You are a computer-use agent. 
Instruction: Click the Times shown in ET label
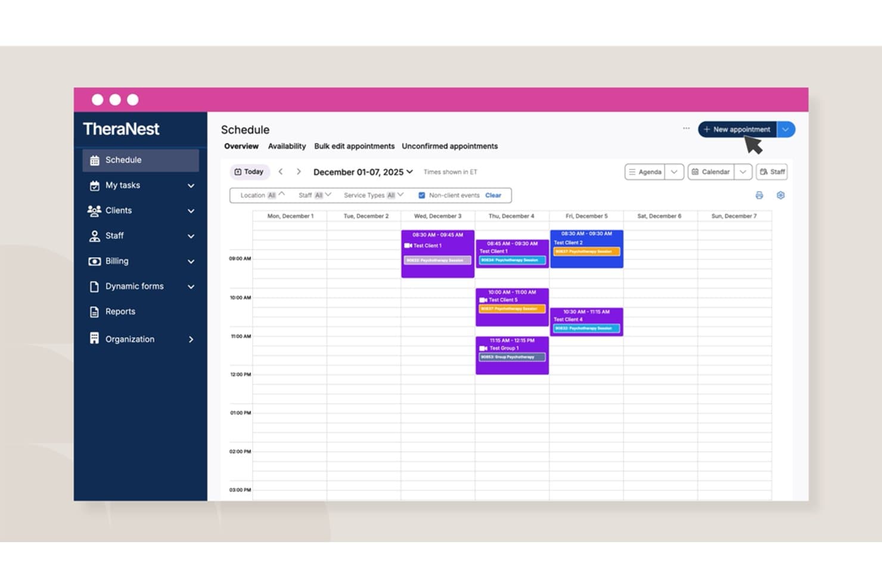pos(451,172)
